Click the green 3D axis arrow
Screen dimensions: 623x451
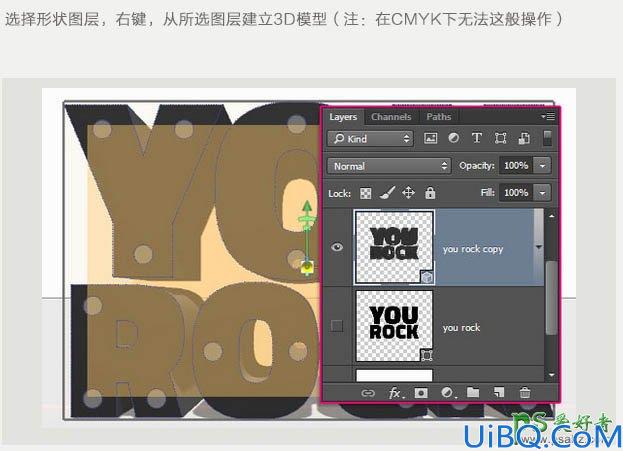pyautogui.click(x=307, y=208)
